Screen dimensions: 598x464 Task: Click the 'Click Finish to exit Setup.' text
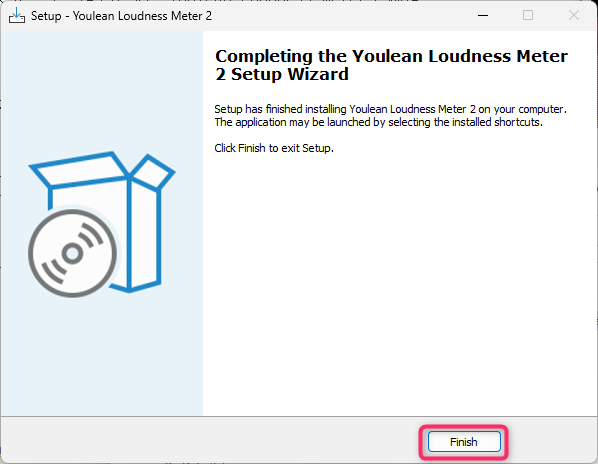[x=274, y=148]
